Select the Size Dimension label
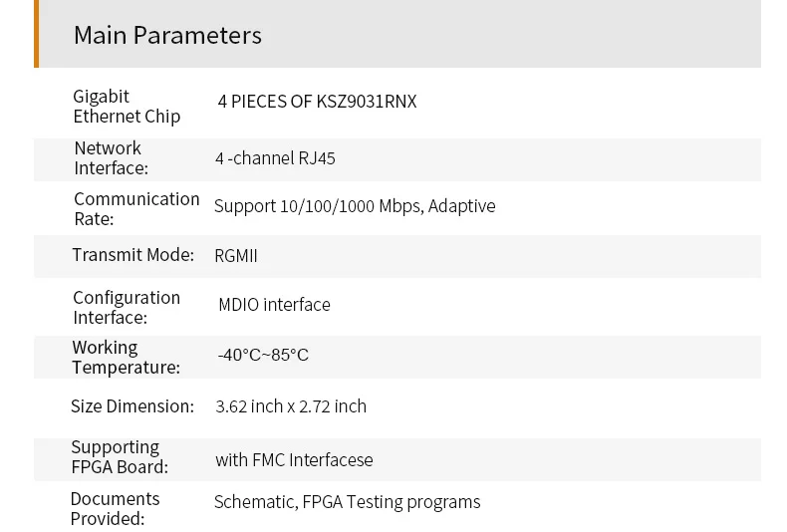This screenshot has height=532, width=787. click(x=132, y=406)
